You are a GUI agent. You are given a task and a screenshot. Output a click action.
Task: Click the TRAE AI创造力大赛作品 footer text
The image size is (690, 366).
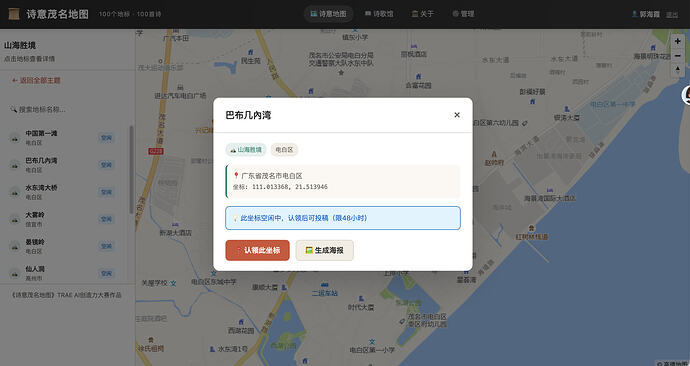pyautogui.click(x=89, y=295)
